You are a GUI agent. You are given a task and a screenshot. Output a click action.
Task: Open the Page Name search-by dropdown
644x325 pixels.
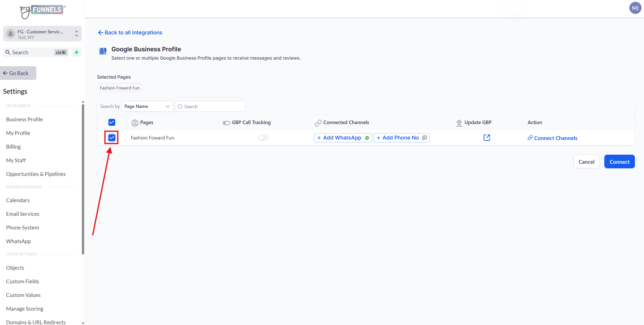147,106
